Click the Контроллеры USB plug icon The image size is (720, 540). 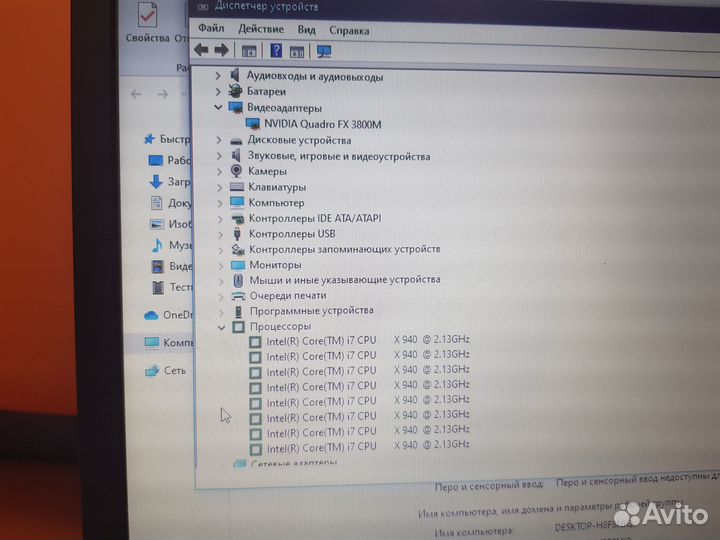coord(237,234)
